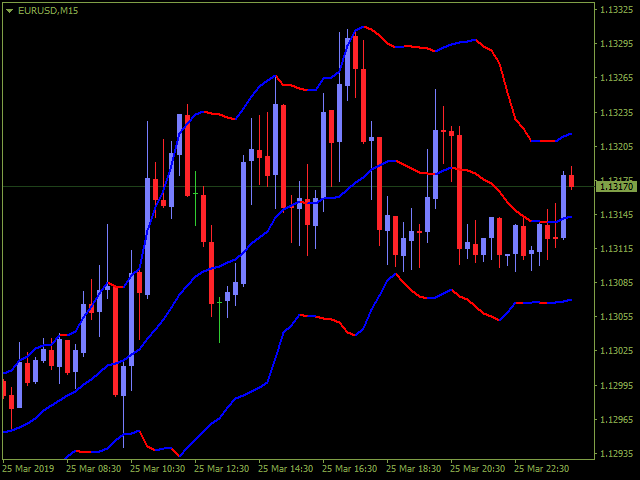
Task: Click the 1.13025 price axis label
Action: pyautogui.click(x=616, y=351)
